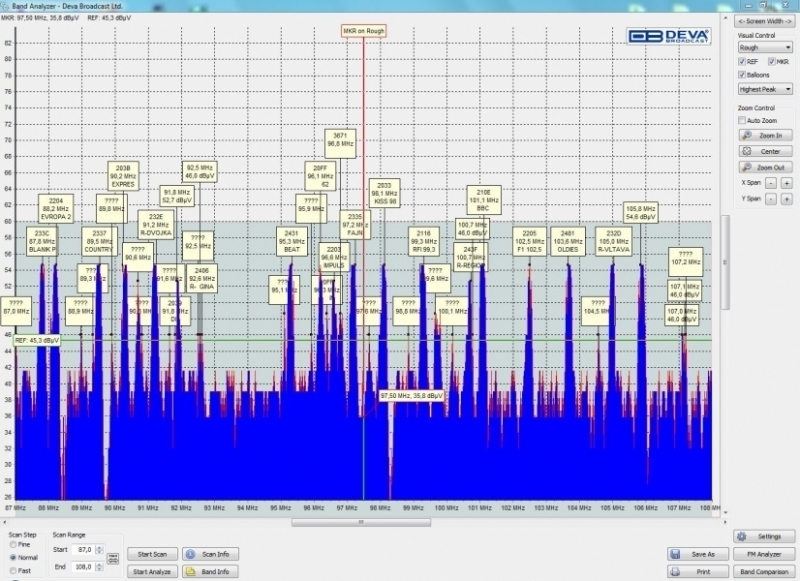
Task: Click the 'RFI 99,3' balloon
Action: tap(423, 241)
